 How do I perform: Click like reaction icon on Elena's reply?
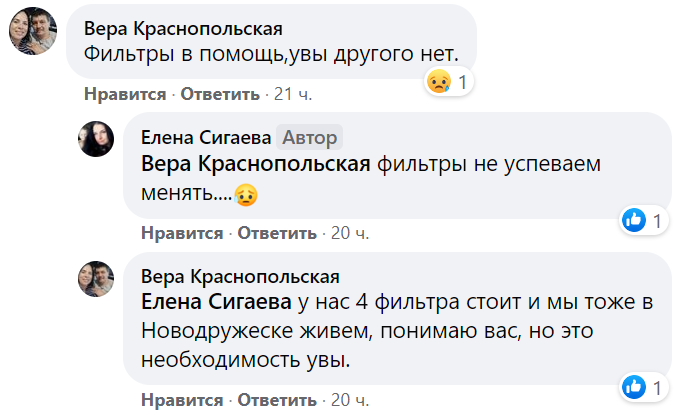coord(633,221)
